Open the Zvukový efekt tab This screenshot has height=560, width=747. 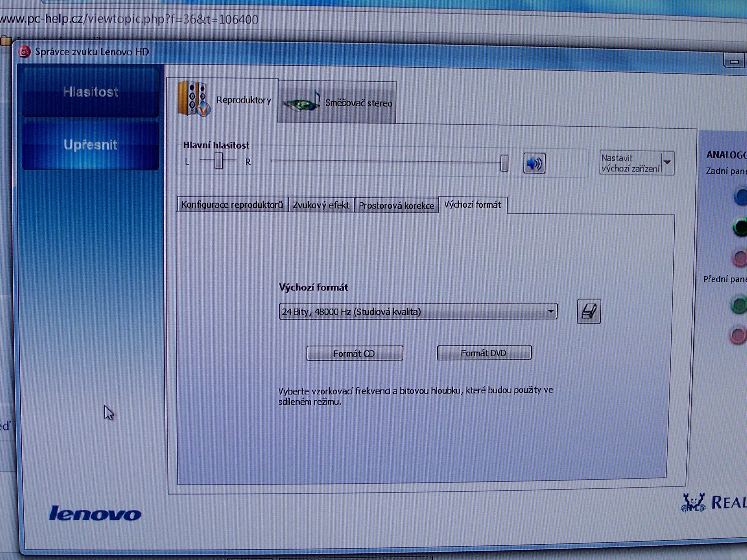pos(321,205)
